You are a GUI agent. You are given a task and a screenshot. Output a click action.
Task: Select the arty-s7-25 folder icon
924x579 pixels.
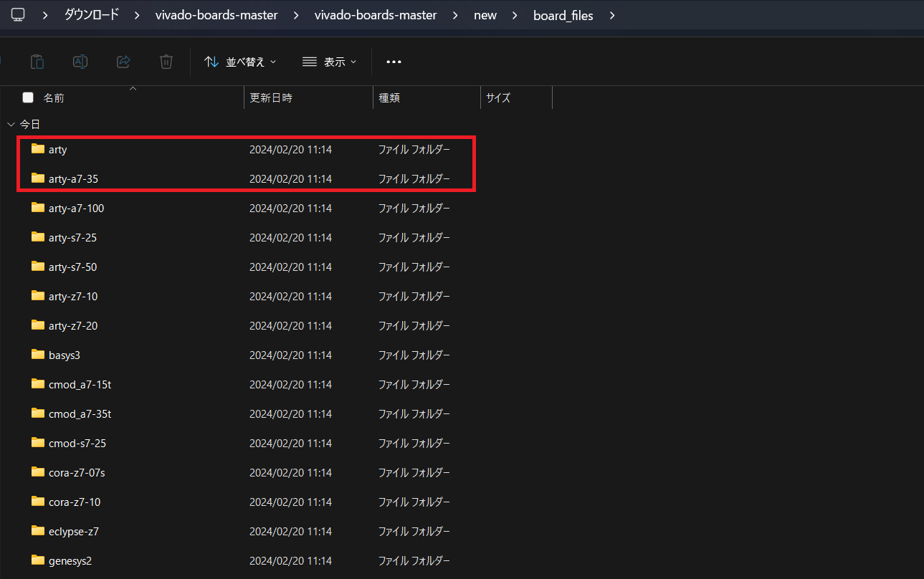(x=38, y=237)
